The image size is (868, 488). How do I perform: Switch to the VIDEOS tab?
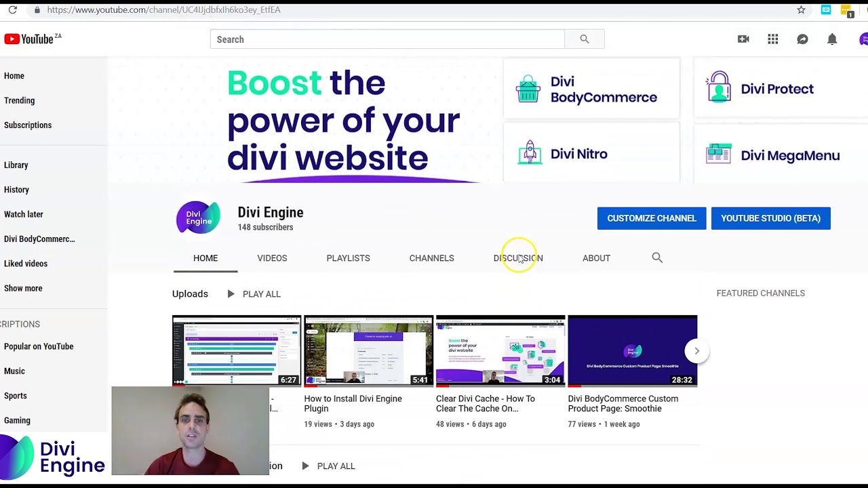point(272,258)
